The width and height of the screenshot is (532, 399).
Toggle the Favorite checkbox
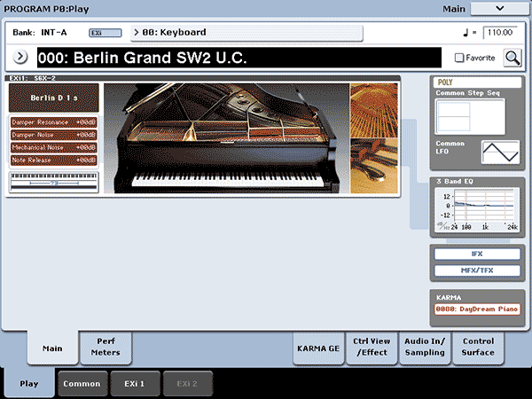(x=458, y=58)
